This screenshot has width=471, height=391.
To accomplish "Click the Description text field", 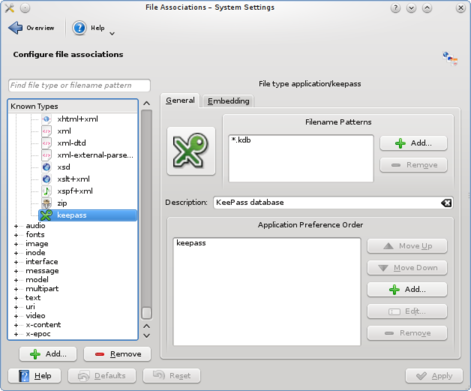I will pos(333,203).
